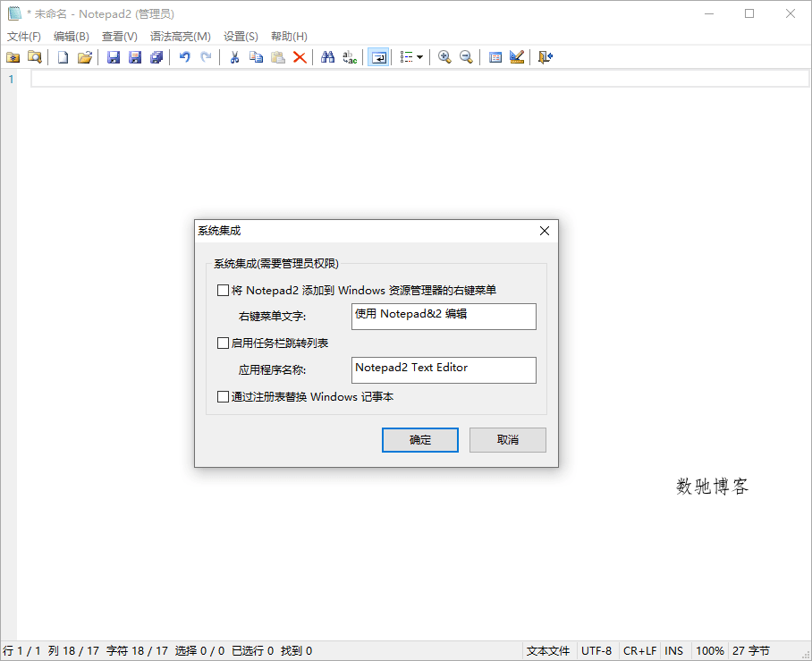Open the 文件(F) menu

[x=24, y=37]
